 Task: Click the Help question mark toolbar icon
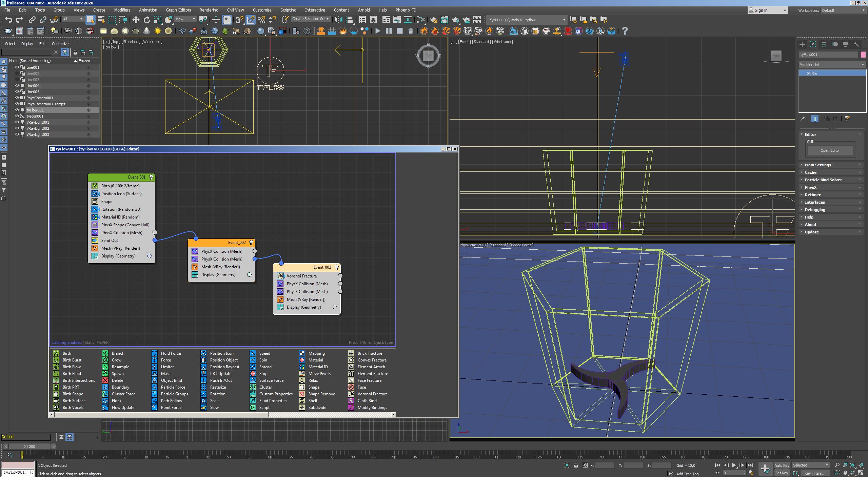[x=625, y=31]
